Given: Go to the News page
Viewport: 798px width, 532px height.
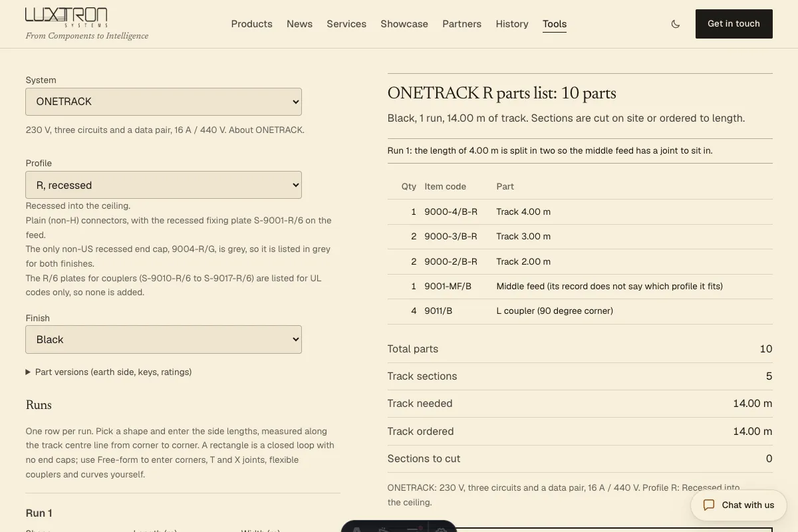Looking at the screenshot, I should (x=299, y=24).
